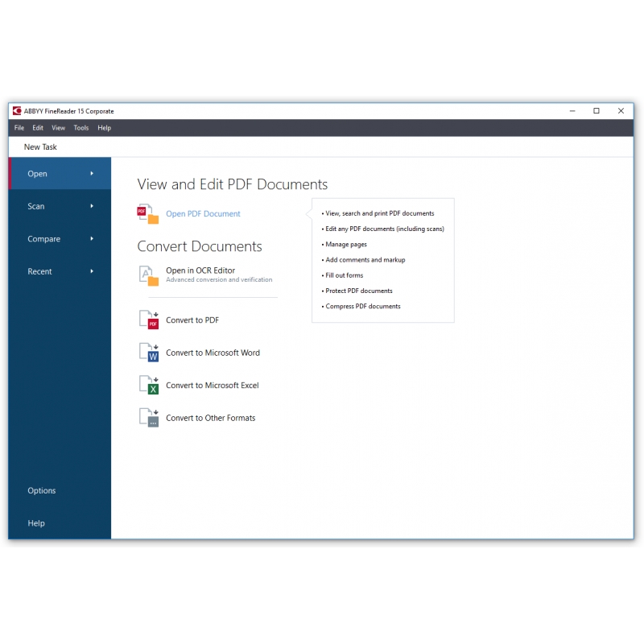The width and height of the screenshot is (644, 644).
Task: Choose Convert to PDF text
Action: pyautogui.click(x=192, y=320)
